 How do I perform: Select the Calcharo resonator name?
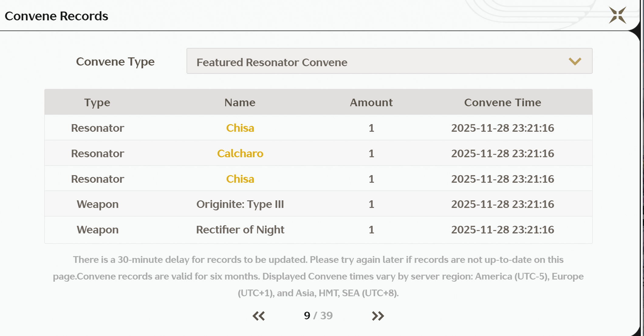(x=240, y=154)
